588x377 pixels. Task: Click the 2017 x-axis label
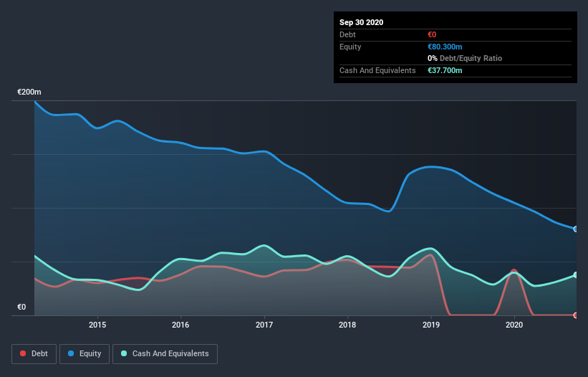[264, 325]
